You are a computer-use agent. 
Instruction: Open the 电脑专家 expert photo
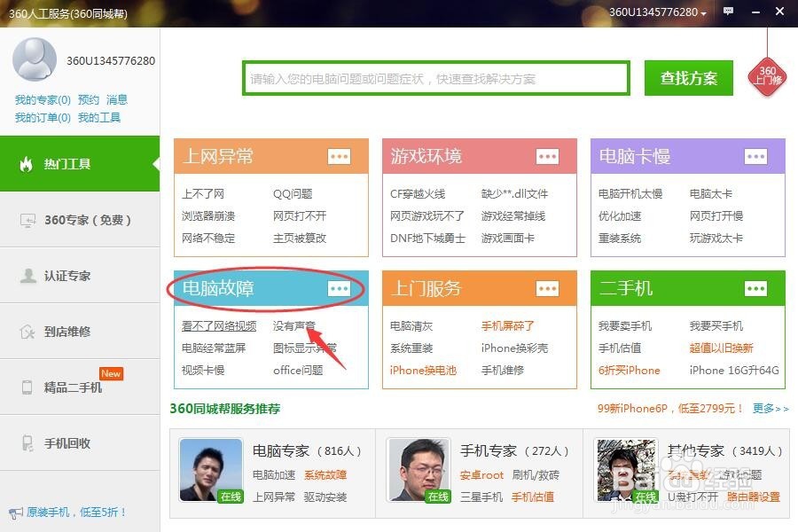(x=211, y=471)
